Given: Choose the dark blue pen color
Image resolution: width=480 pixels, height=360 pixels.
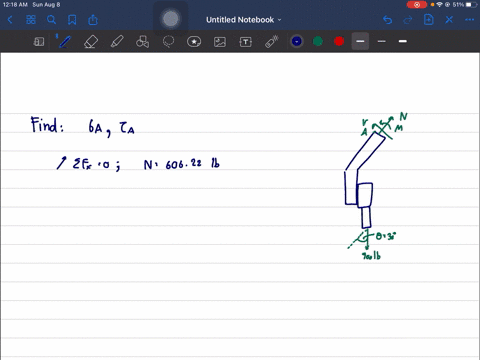Looking at the screenshot, I should pyautogui.click(x=297, y=41).
